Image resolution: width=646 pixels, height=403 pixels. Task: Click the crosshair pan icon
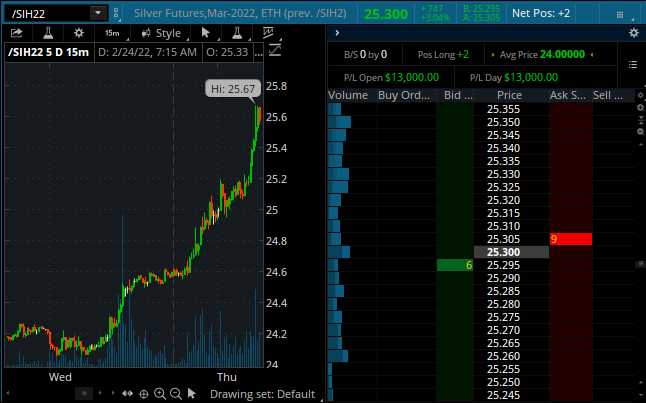tap(144, 394)
